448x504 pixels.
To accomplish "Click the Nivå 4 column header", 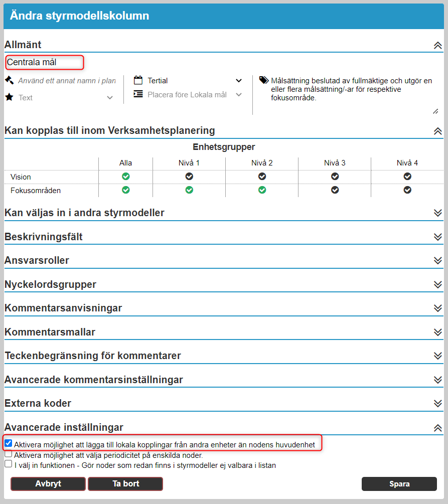I will tap(407, 163).
